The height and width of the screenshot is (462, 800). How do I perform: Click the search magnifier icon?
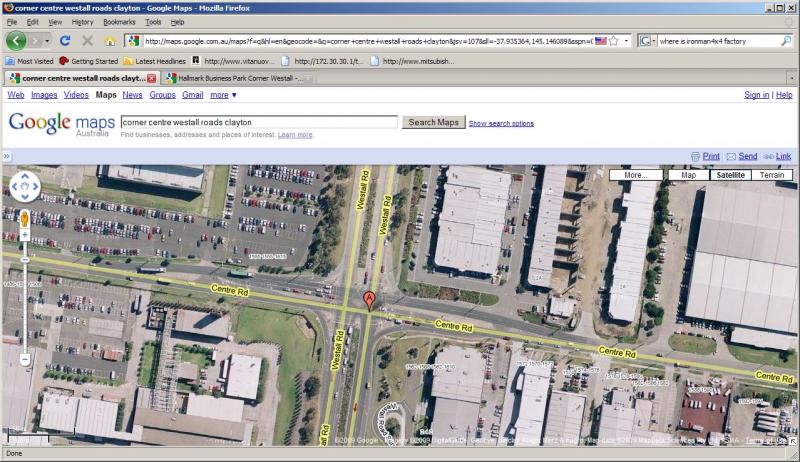pyautogui.click(x=786, y=41)
